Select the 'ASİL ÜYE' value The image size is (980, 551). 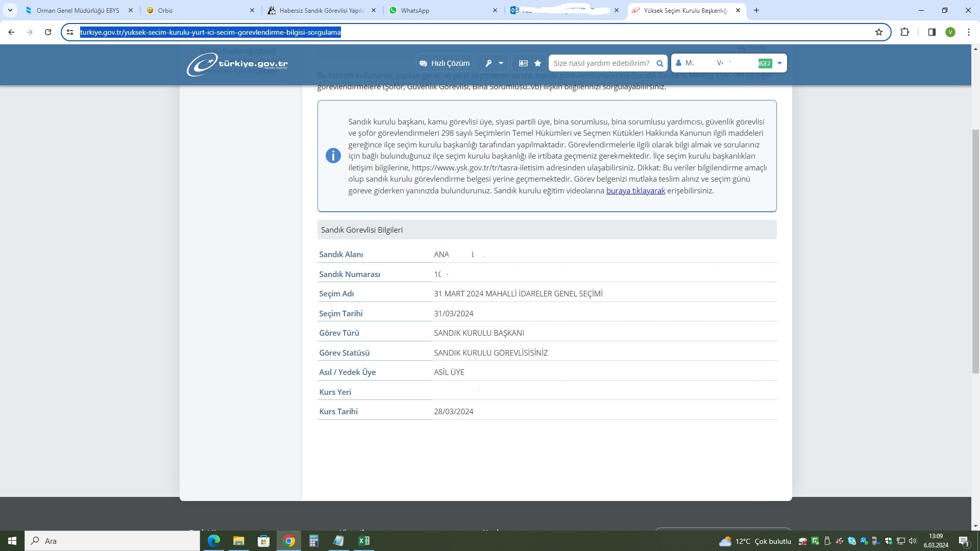449,372
